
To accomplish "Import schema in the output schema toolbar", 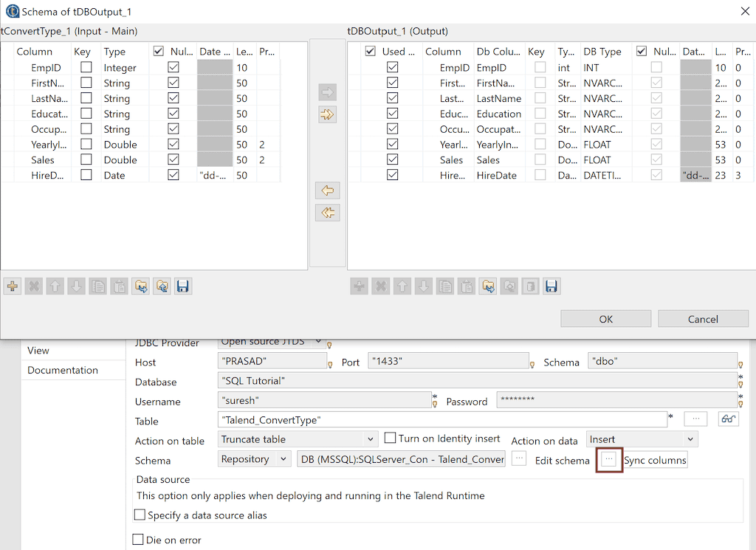I will 488,286.
